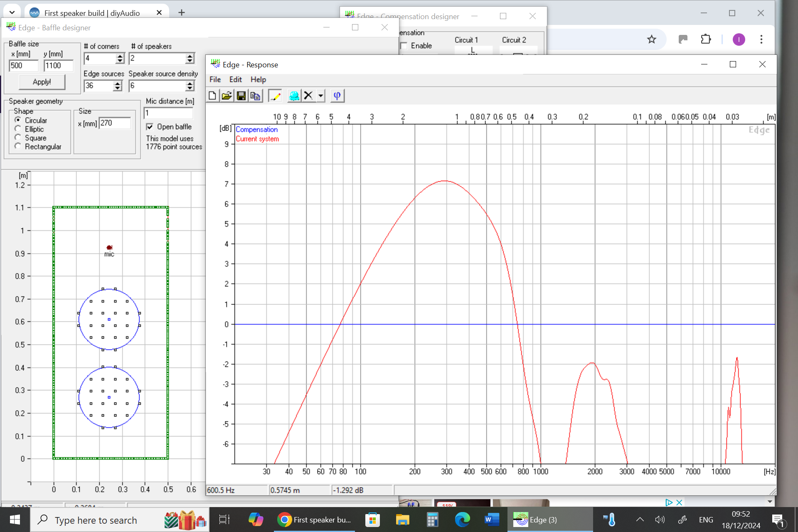
Task: Decrease the Edge sources value
Action: (x=118, y=89)
